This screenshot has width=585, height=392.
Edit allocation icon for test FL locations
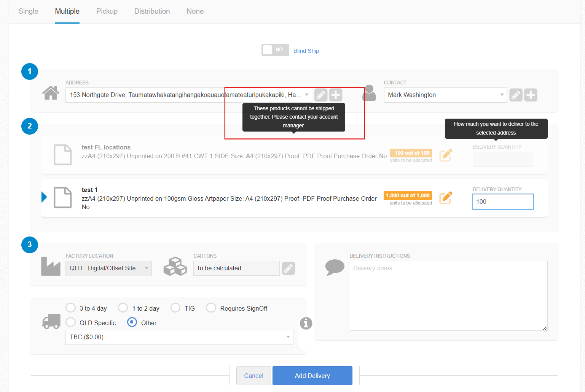[x=446, y=155]
